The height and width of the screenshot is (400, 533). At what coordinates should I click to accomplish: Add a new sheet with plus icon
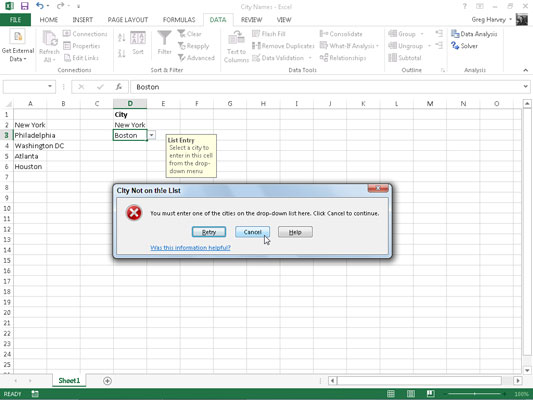click(x=107, y=381)
